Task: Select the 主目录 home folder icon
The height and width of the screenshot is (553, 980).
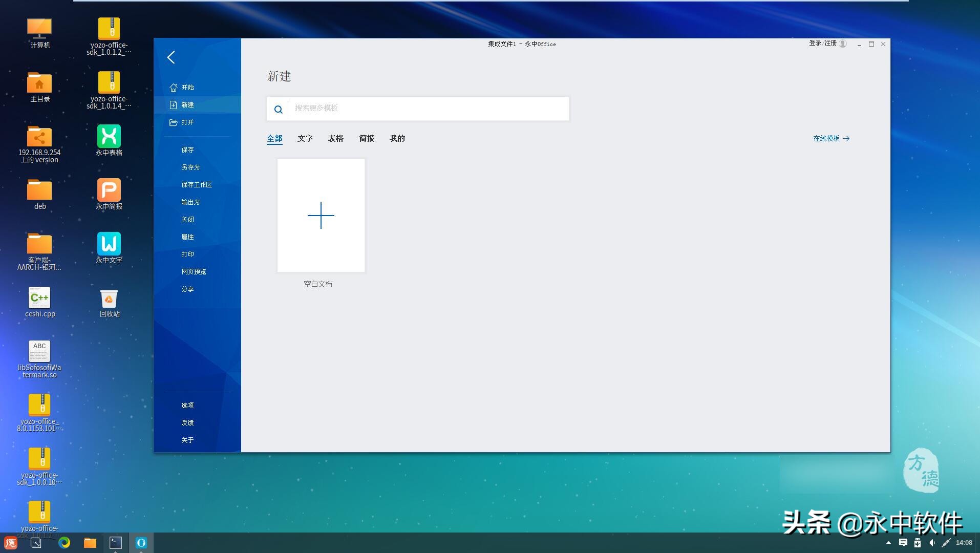Action: (x=40, y=87)
